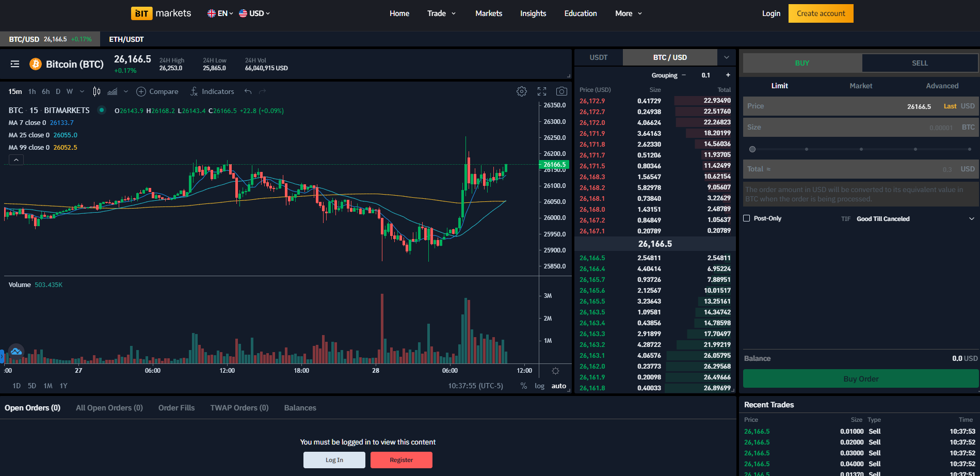This screenshot has width=980, height=476.
Task: Switch to the Market order tab
Action: click(x=860, y=86)
